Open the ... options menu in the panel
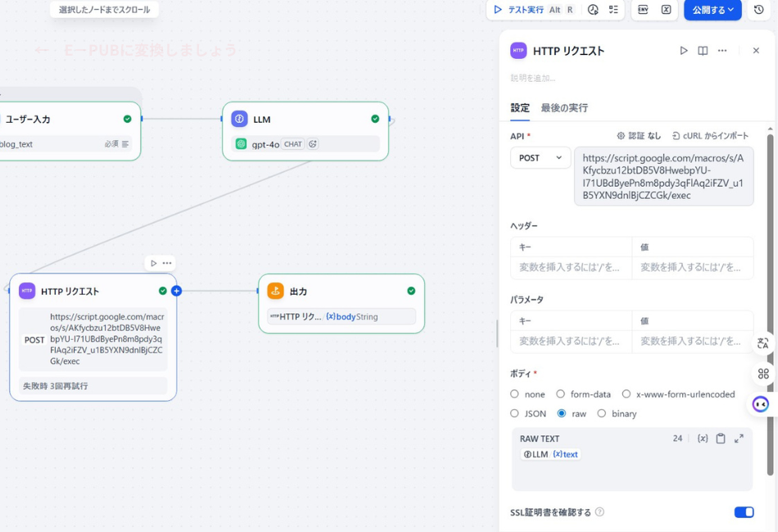The image size is (778, 532). click(x=721, y=50)
